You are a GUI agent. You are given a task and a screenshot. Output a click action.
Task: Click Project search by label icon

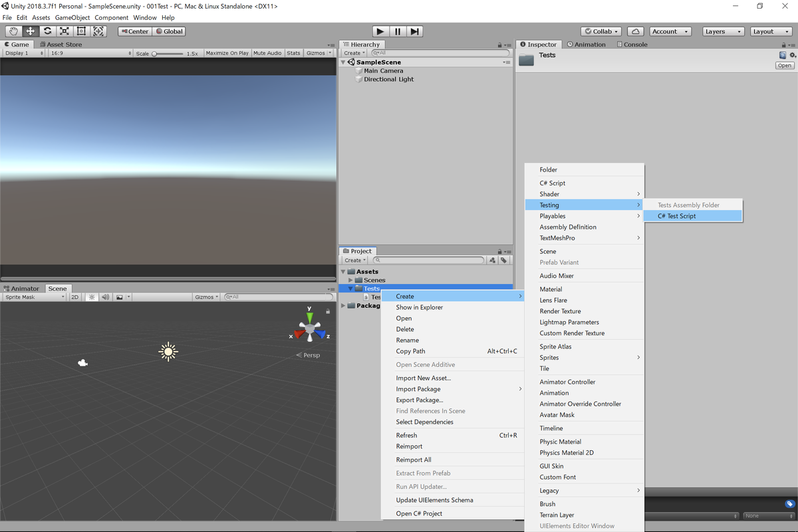(504, 261)
